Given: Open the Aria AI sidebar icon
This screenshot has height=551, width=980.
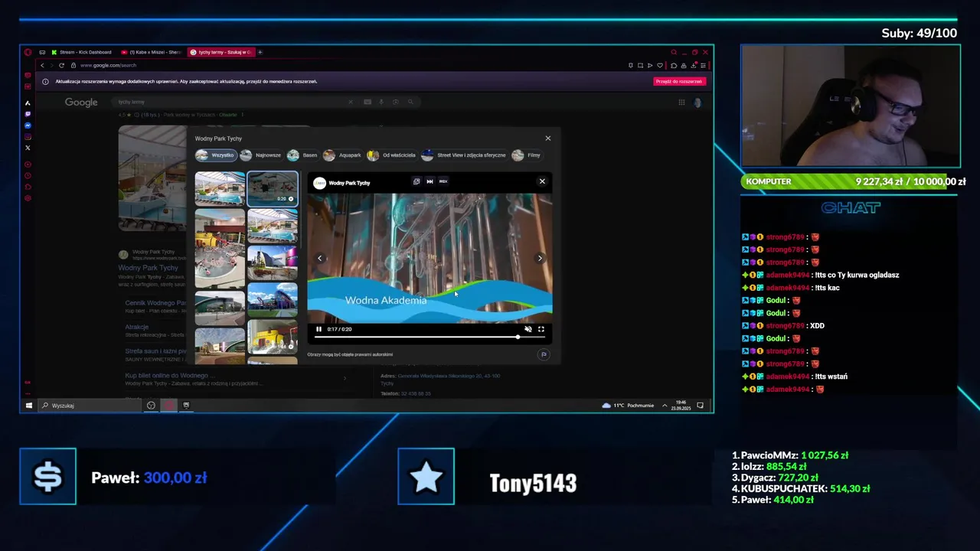Looking at the screenshot, I should pos(28,103).
